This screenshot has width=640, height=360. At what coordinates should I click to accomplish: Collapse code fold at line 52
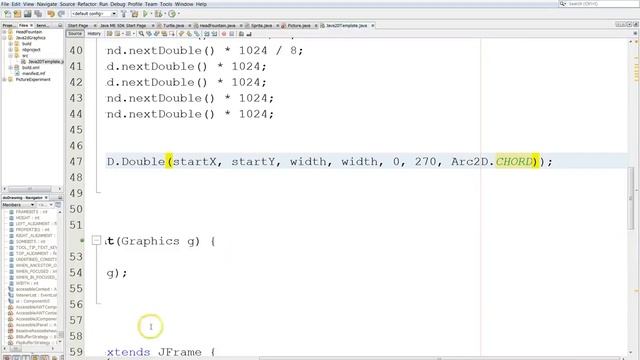click(96, 240)
